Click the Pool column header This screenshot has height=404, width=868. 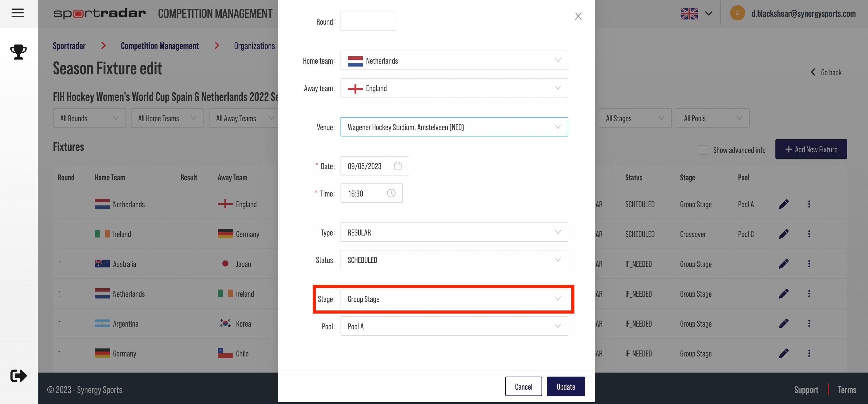(744, 178)
